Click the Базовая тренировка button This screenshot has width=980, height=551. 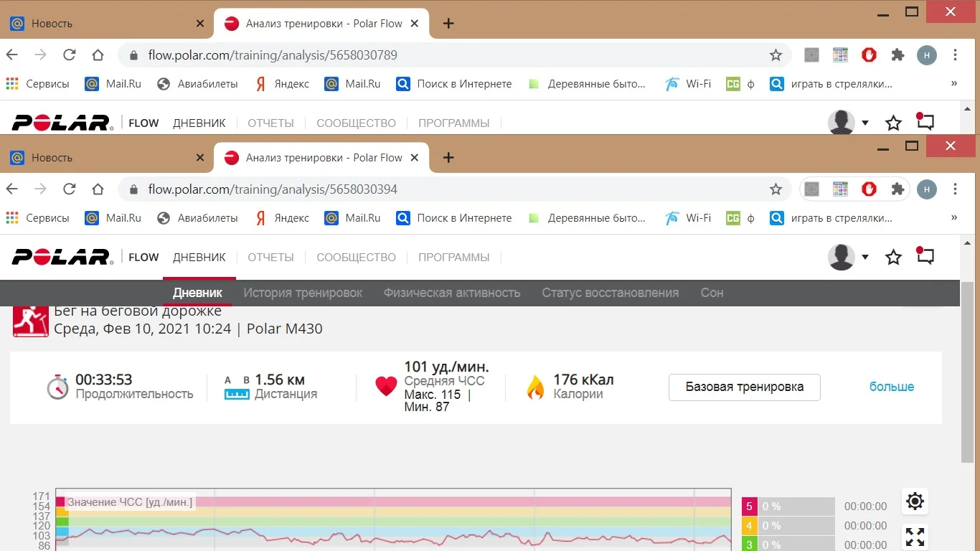tap(744, 387)
